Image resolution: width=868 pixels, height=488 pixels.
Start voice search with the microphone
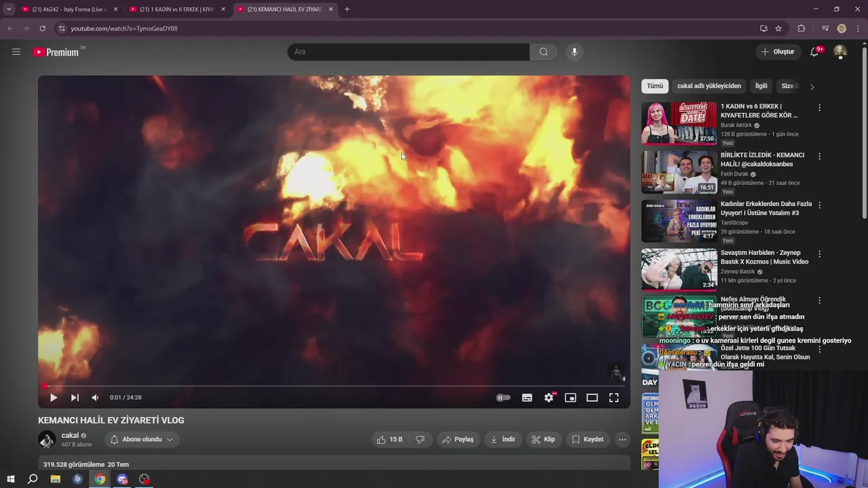click(x=574, y=52)
